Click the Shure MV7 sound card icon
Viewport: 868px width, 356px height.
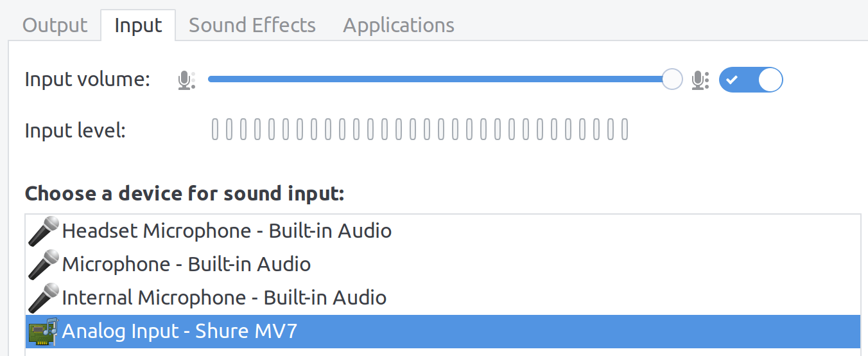[44, 332]
